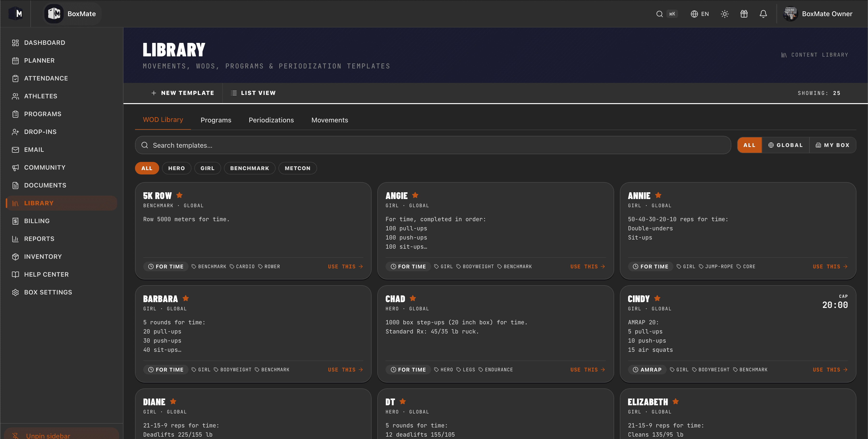868x439 pixels.
Task: Switch to the WOD Library tab
Action: 163,120
